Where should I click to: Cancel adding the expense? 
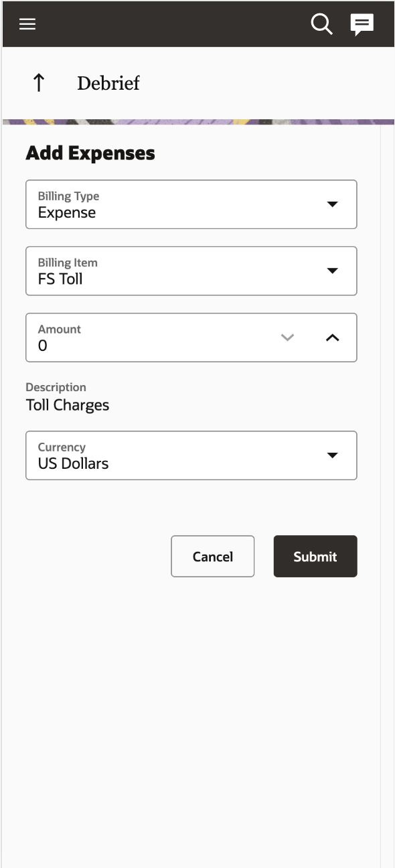pyautogui.click(x=213, y=557)
